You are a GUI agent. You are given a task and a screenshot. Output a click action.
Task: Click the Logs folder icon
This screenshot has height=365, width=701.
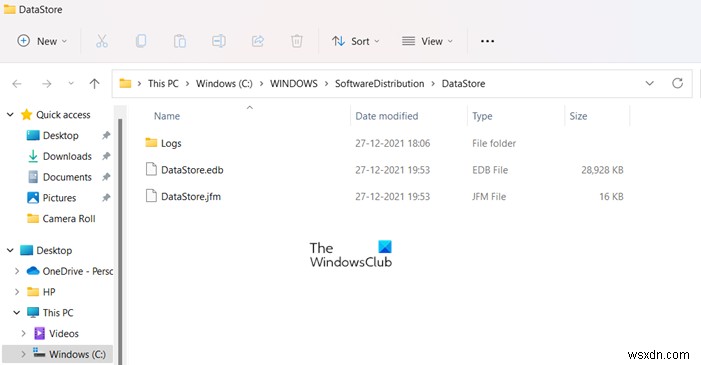point(151,143)
